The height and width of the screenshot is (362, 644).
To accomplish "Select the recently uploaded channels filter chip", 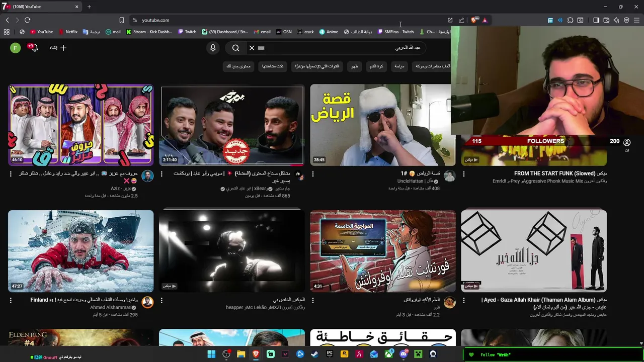I will tap(317, 66).
